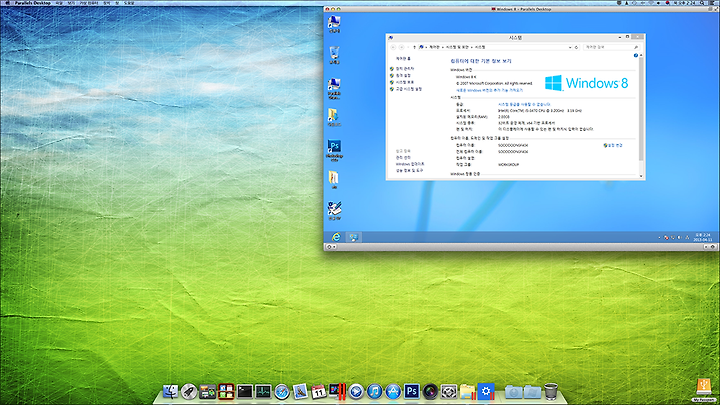Image resolution: width=720 pixels, height=405 pixels.
Task: Open Finder in the Dock
Action: point(170,391)
